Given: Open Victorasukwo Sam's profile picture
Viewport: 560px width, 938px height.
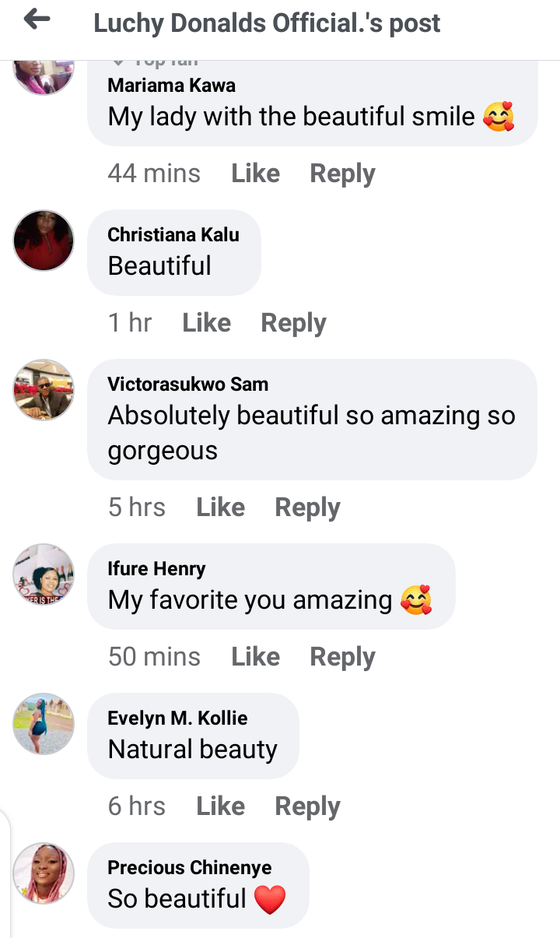Looking at the screenshot, I should pyautogui.click(x=44, y=390).
